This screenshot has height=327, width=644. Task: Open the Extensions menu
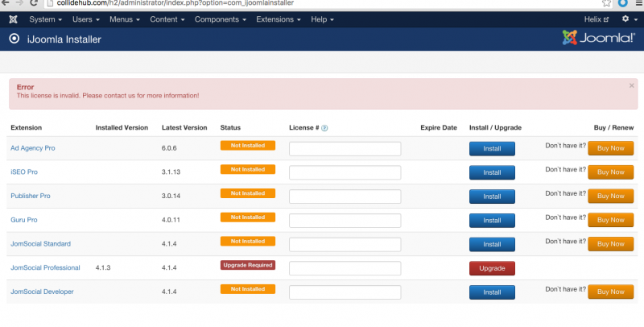point(278,19)
